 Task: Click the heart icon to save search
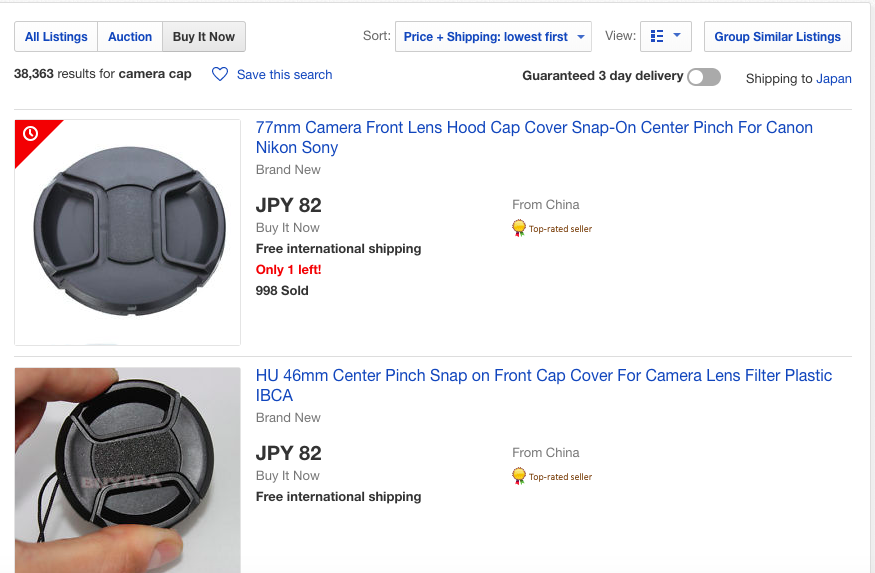click(x=220, y=74)
